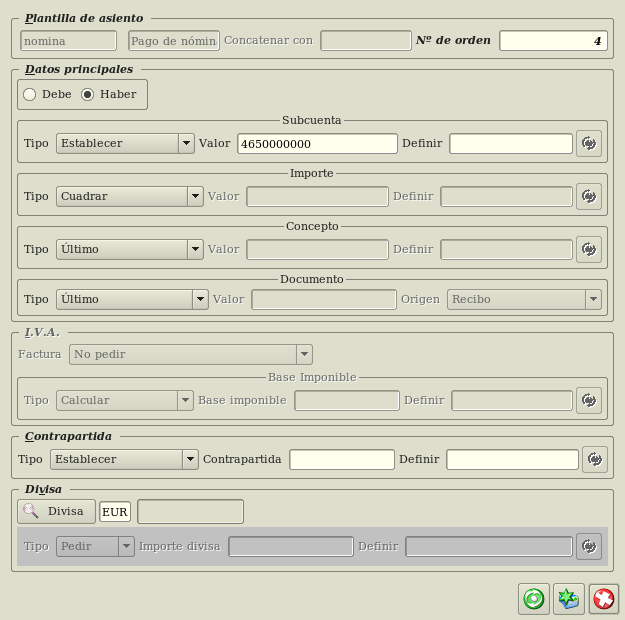This screenshot has height=620, width=625.
Task: Click the green star save button
Action: (569, 599)
